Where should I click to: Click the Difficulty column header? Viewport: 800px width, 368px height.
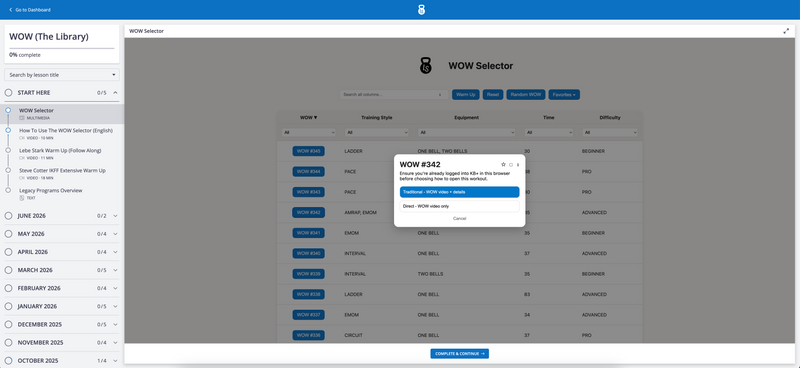610,117
